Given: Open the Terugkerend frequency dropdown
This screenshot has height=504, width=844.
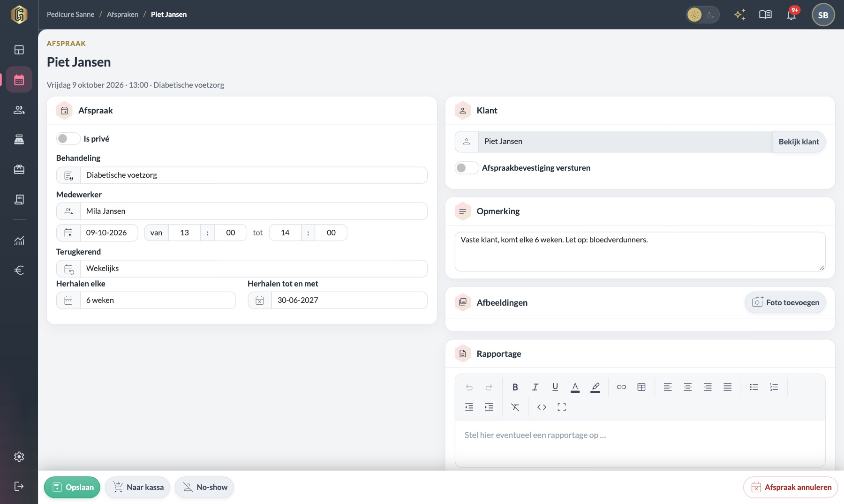Looking at the screenshot, I should tap(242, 268).
